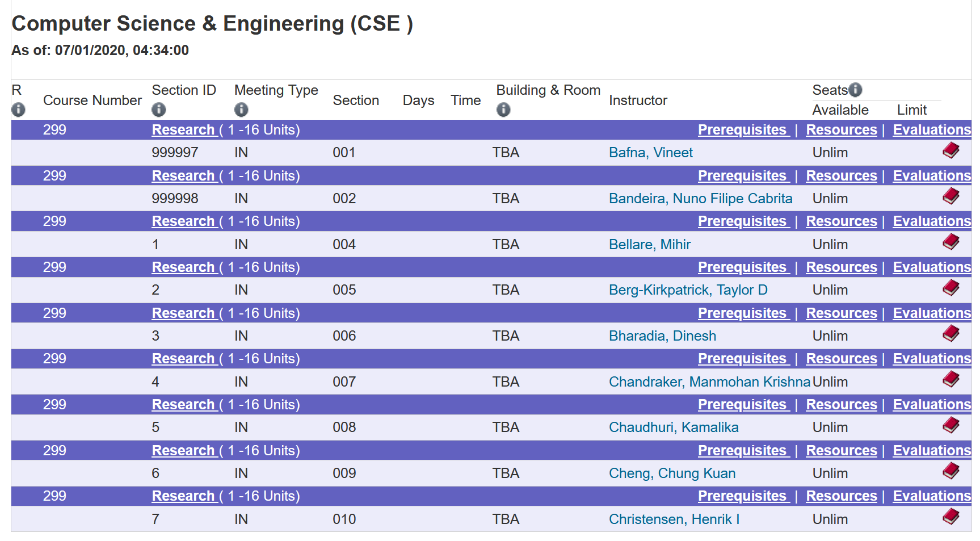Open the Evaluations link above section 005
Image resolution: width=980 pixels, height=541 pixels.
932,267
